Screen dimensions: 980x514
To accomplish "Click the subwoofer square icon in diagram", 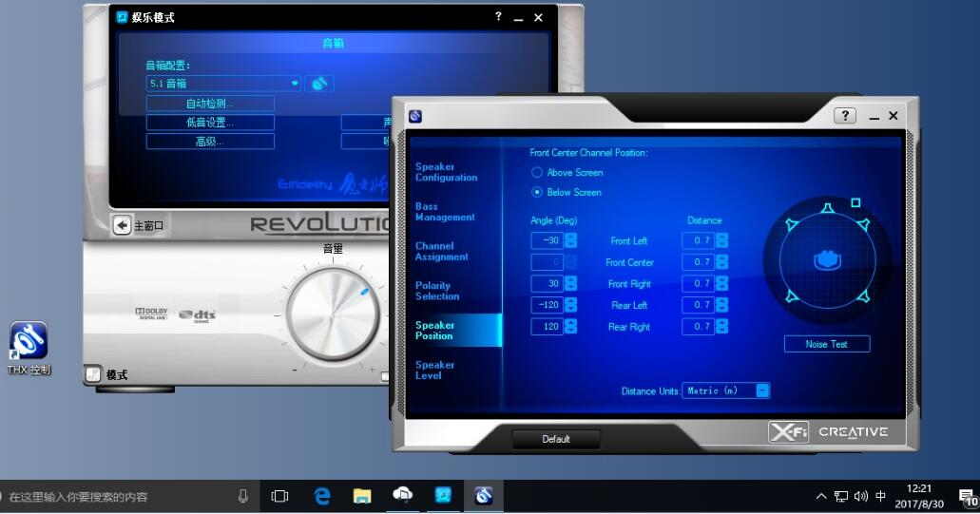I will (x=855, y=202).
